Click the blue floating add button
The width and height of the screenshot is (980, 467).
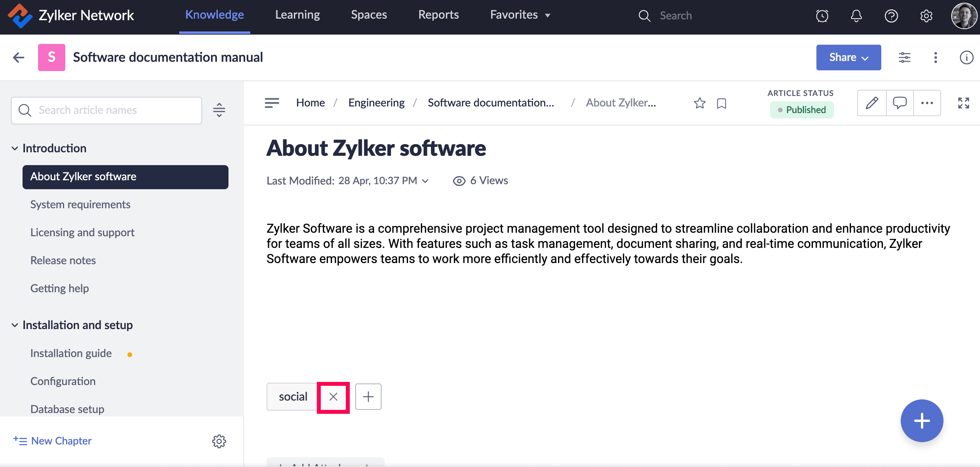921,421
